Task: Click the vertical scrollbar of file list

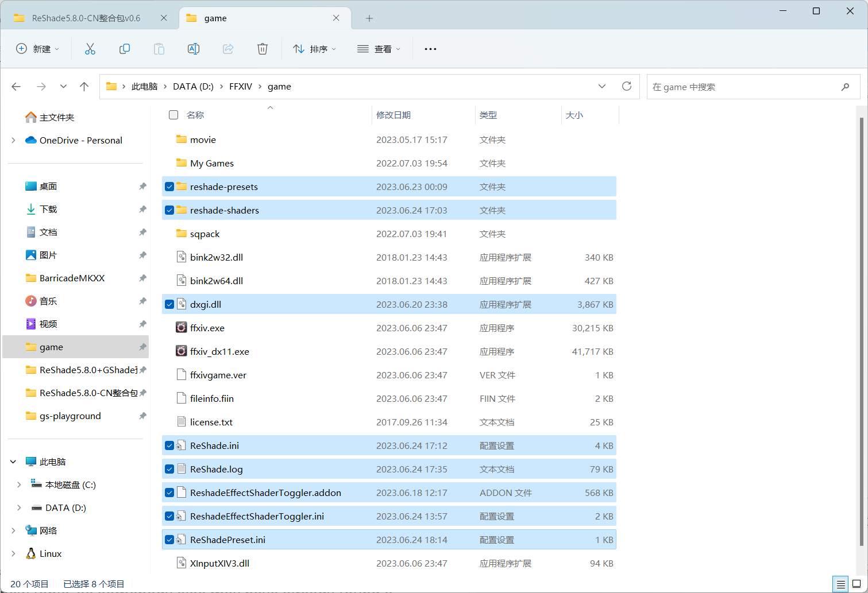Action: point(861,330)
